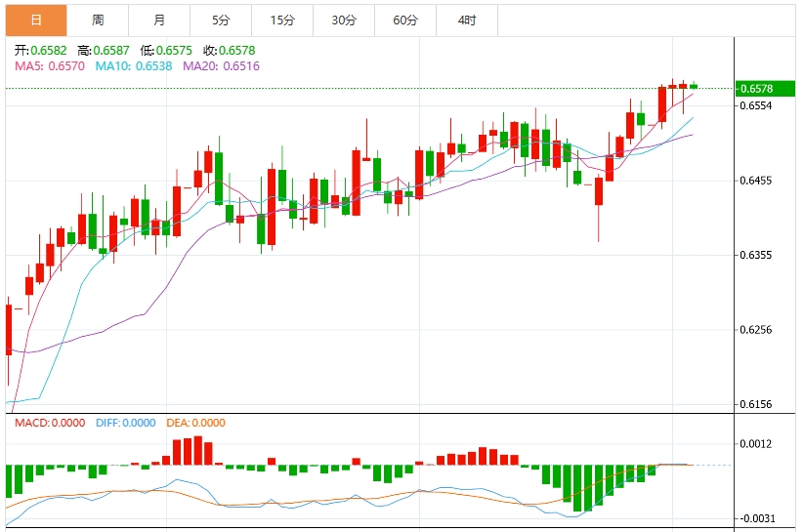Click the DEA: 0.0000 indicator label
The height and width of the screenshot is (532, 804).
tap(196, 423)
